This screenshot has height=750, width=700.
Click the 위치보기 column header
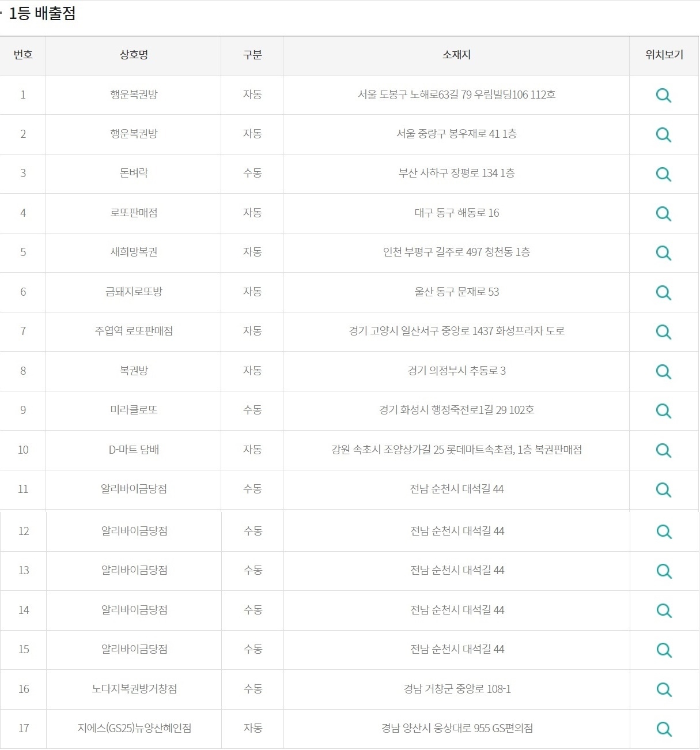664,55
